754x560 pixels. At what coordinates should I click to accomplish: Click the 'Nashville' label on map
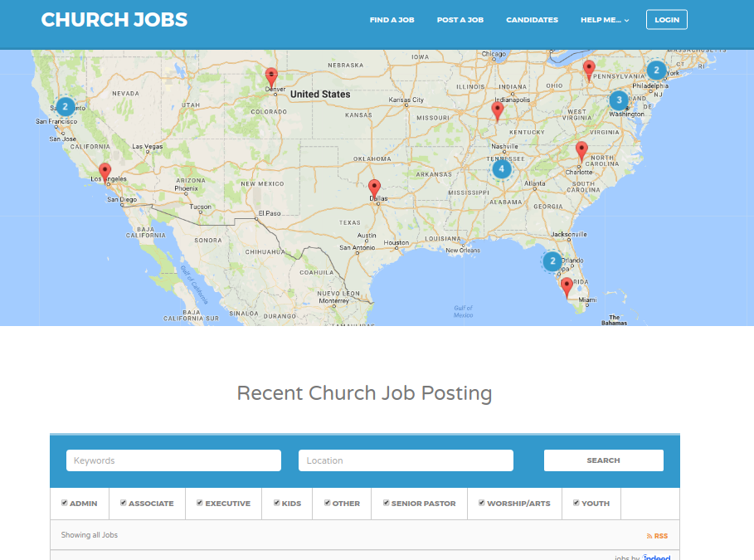tap(504, 146)
